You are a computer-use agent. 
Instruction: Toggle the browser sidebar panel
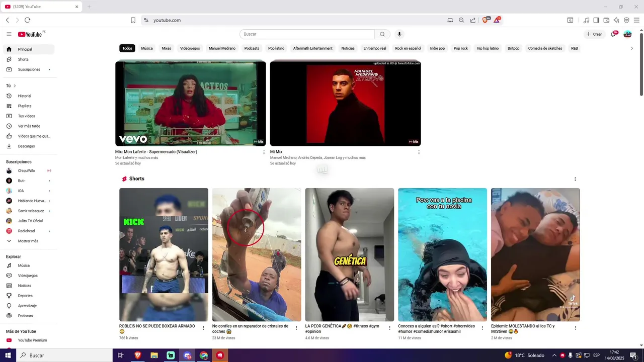[596, 20]
